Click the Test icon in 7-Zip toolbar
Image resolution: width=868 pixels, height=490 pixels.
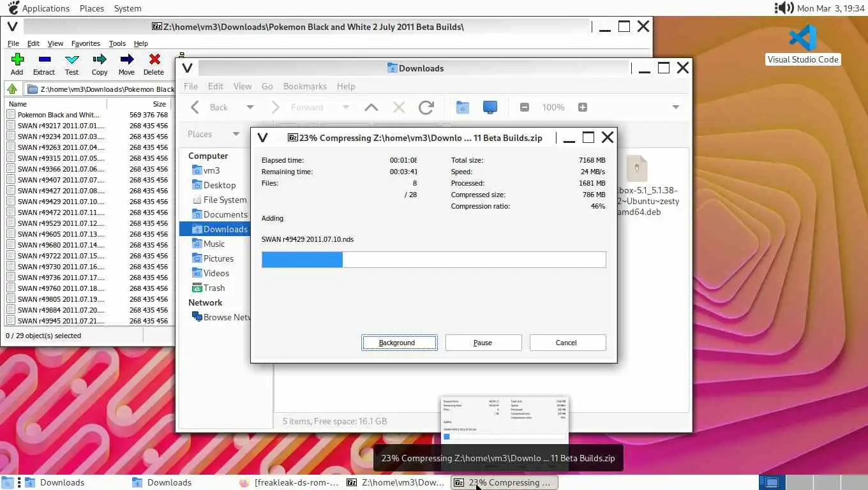tap(72, 59)
